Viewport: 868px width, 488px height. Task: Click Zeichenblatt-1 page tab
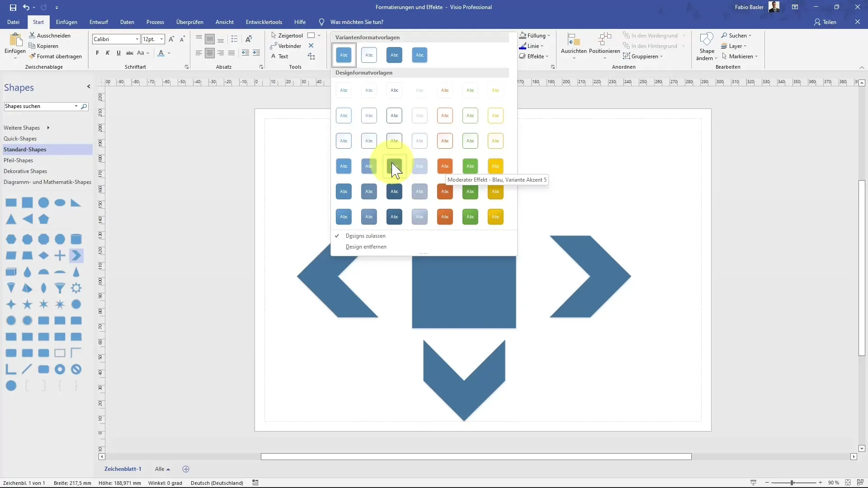(123, 469)
